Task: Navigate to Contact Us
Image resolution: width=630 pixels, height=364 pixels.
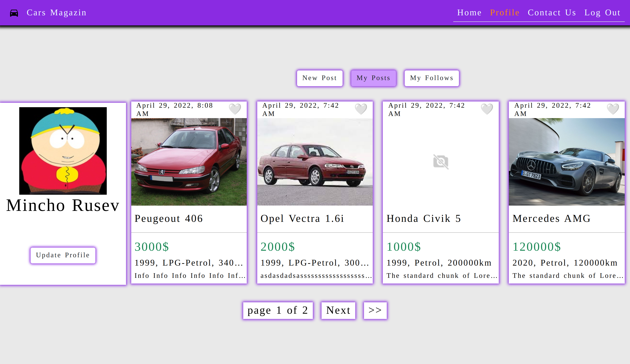Action: coord(552,12)
